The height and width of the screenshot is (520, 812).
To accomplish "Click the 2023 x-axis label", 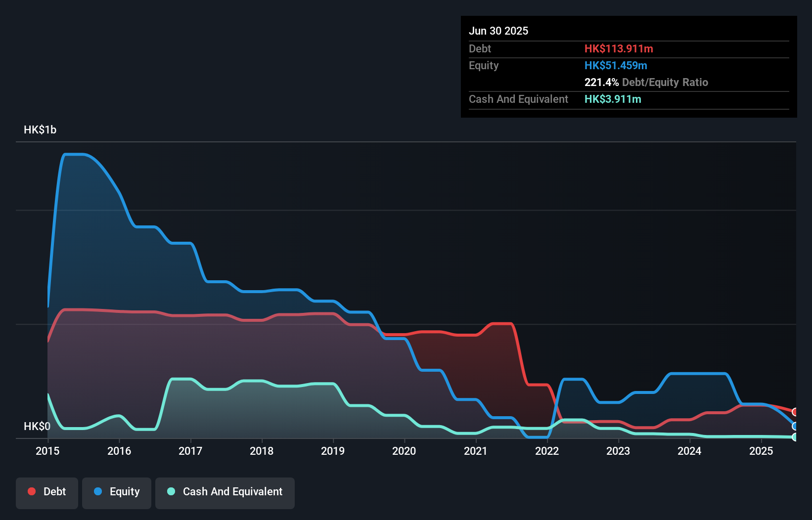I will [x=618, y=451].
